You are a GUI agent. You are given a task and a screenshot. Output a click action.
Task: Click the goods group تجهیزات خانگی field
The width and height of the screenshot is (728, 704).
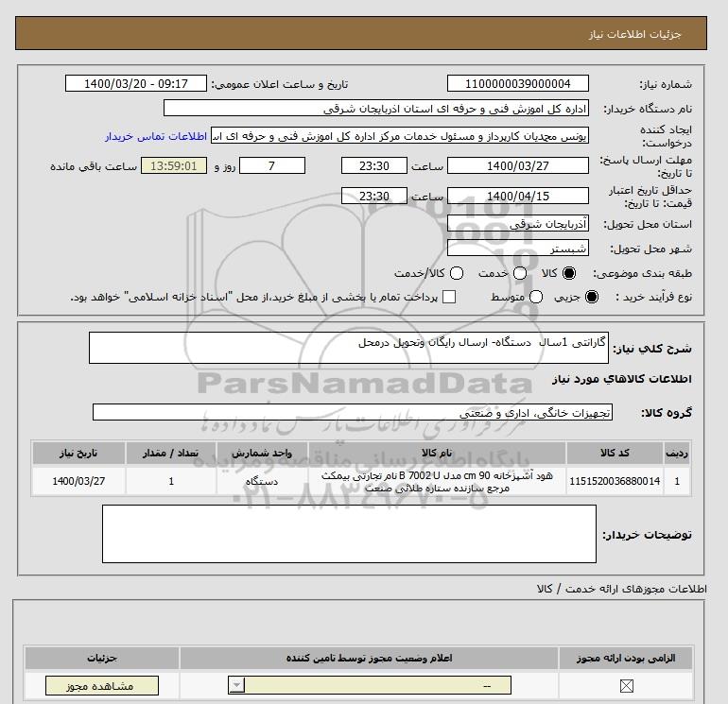[x=353, y=412]
